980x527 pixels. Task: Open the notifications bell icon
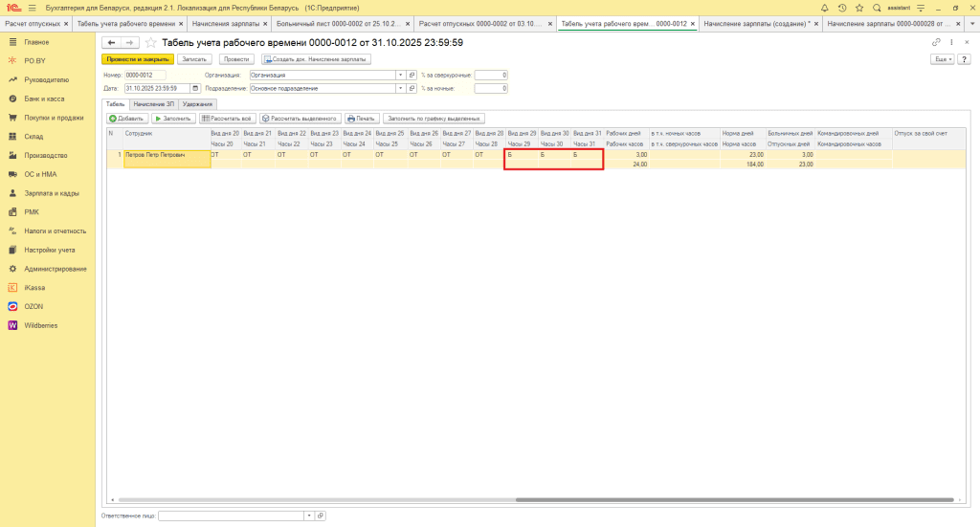[824, 7]
